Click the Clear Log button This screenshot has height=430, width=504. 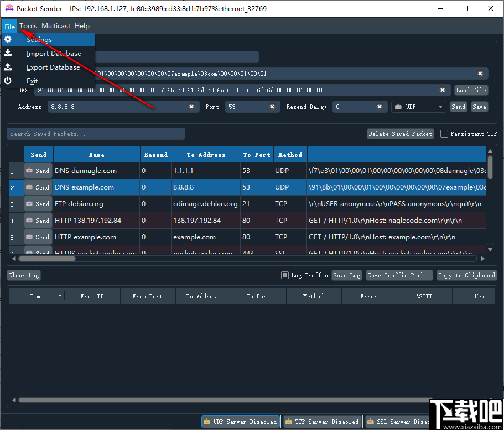click(23, 275)
